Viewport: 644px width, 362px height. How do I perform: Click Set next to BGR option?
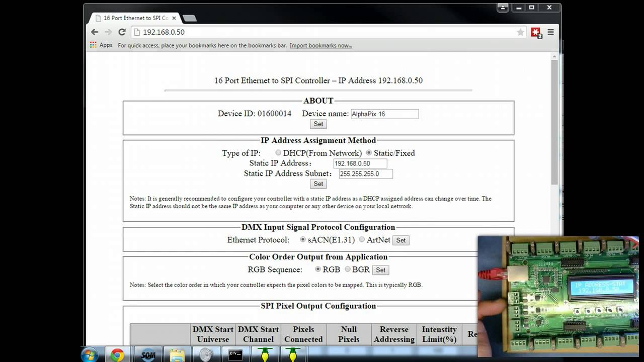tap(380, 270)
